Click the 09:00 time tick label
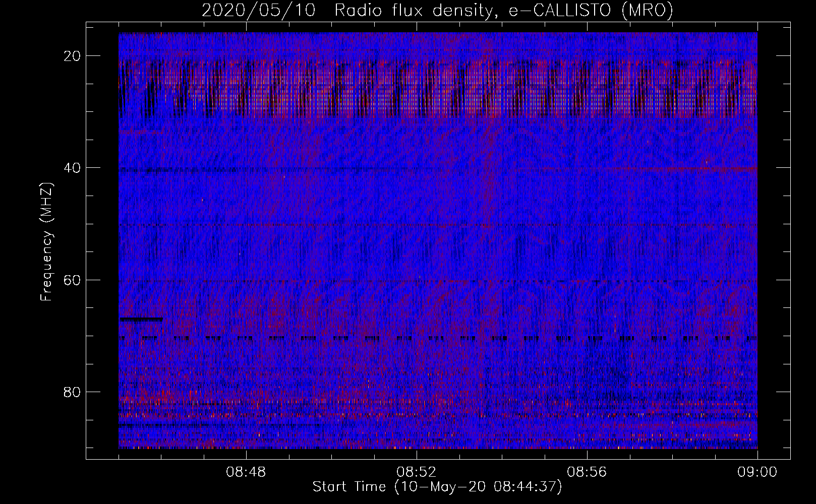 click(x=757, y=473)
